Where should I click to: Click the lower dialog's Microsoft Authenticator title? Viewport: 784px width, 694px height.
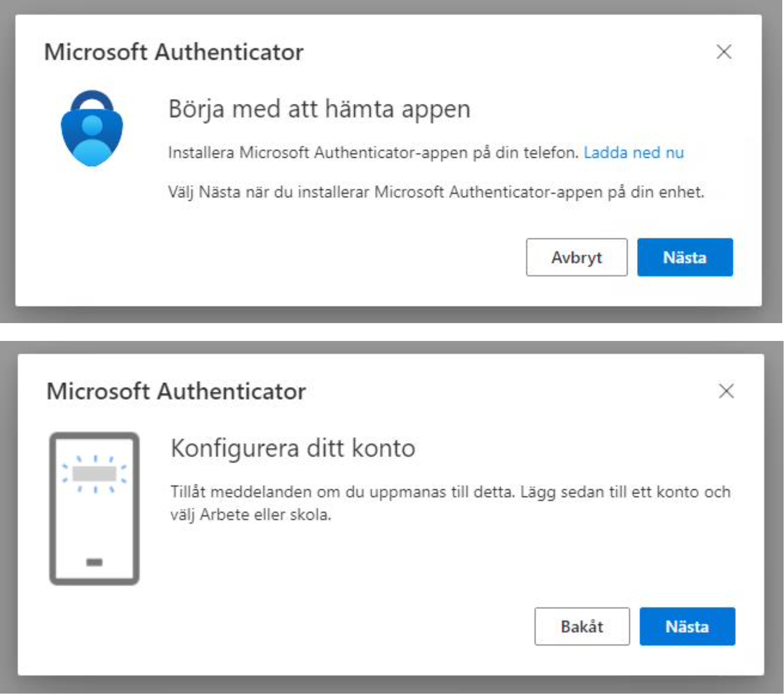[176, 391]
